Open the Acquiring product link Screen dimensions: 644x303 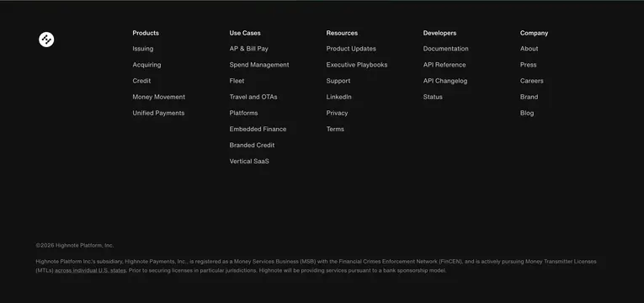146,65
